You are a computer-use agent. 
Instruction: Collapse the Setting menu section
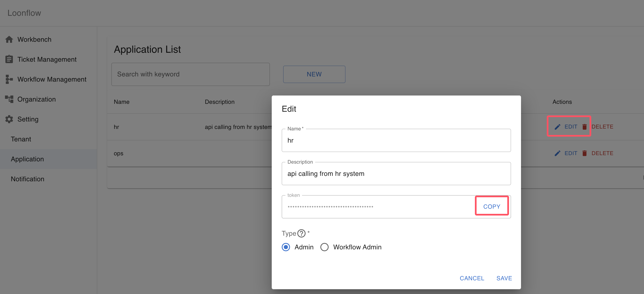(48, 119)
